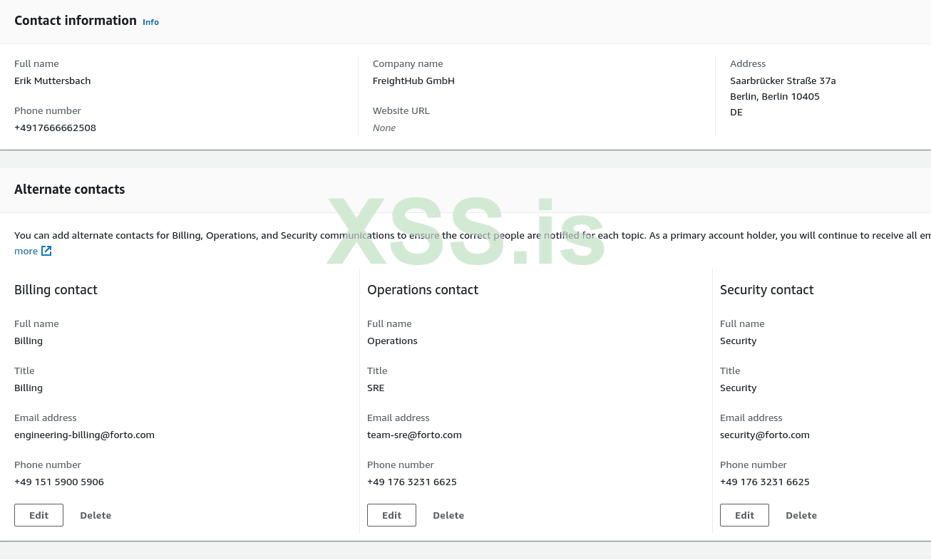This screenshot has height=560, width=931.
Task: Follow the "more" link under Alternate contacts
Action: click(26, 251)
